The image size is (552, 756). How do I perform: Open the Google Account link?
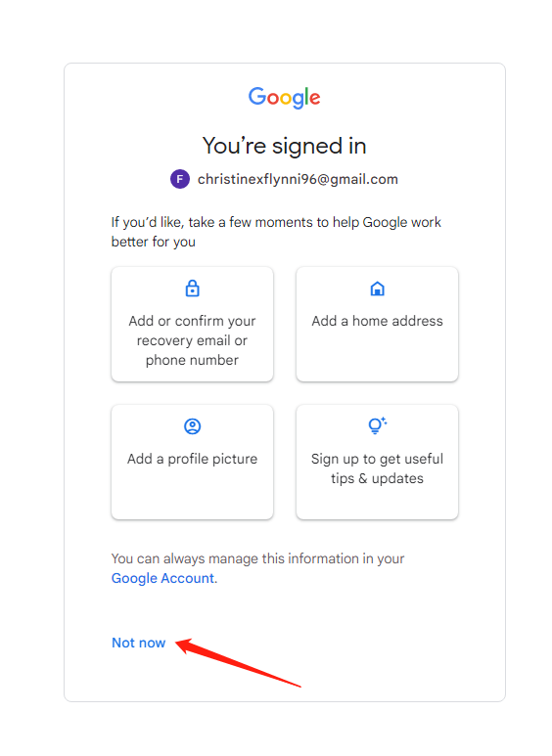point(164,578)
